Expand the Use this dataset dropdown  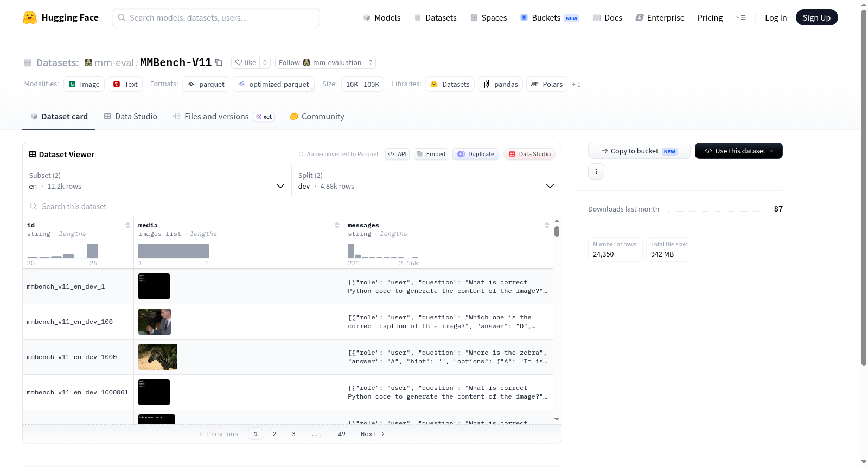click(x=738, y=151)
